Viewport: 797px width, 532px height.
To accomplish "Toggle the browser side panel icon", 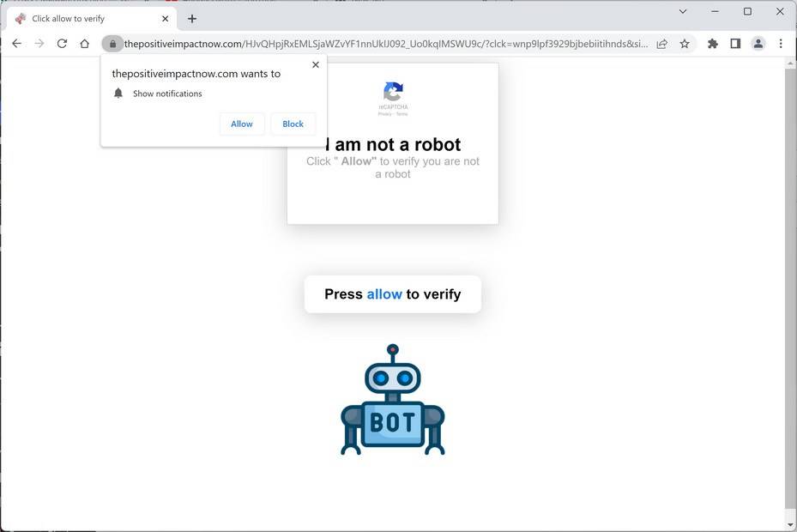I will (x=735, y=44).
